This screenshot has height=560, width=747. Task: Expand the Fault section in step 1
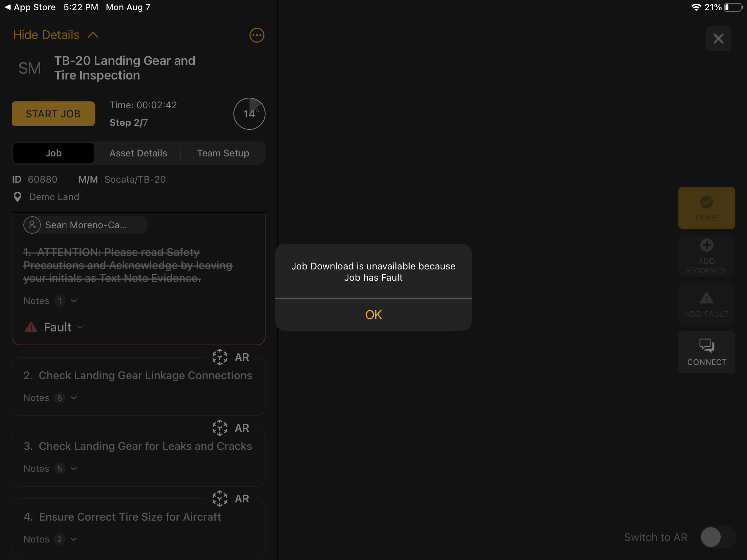tap(80, 327)
